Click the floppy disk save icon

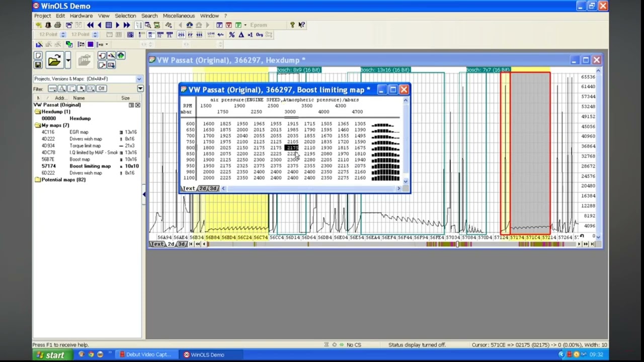(38, 65)
